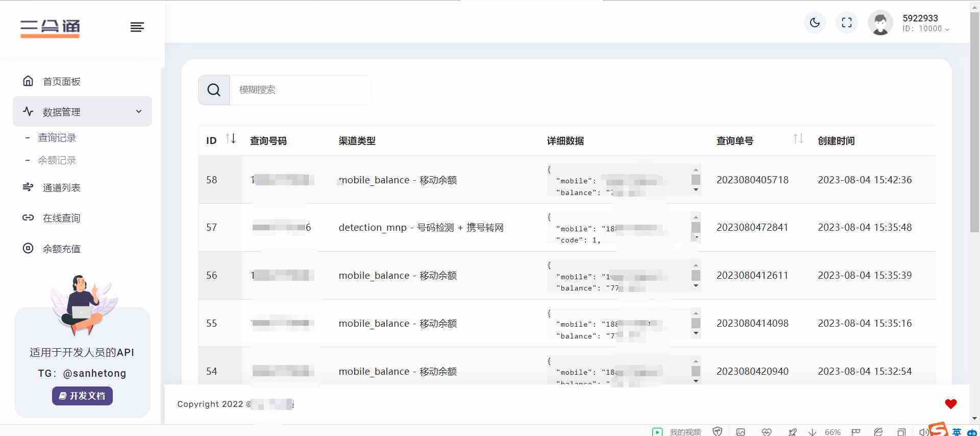
Task: Toggle dark mode with the moon icon
Action: pyautogui.click(x=815, y=22)
